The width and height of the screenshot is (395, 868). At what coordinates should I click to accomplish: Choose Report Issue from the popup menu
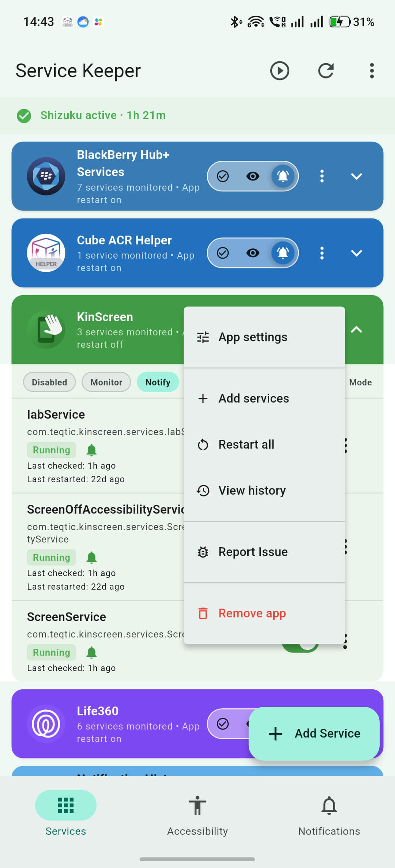tap(264, 552)
